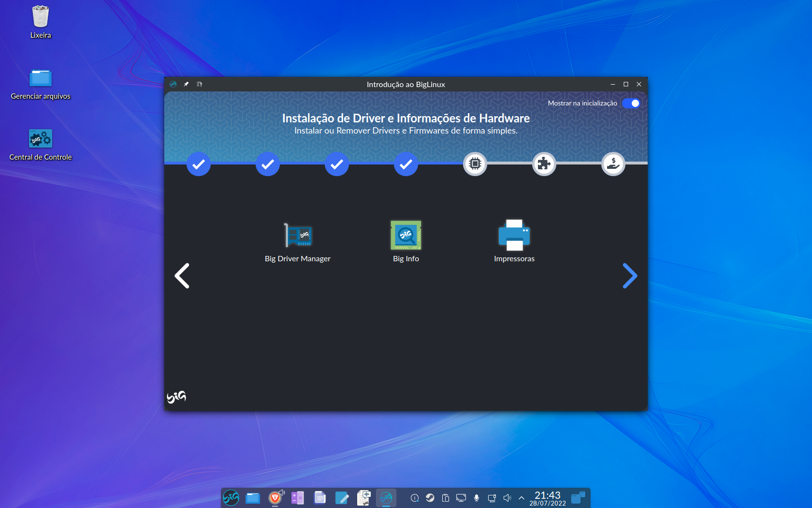Select the puzzle piece extensions step
The width and height of the screenshot is (812, 508).
544,164
